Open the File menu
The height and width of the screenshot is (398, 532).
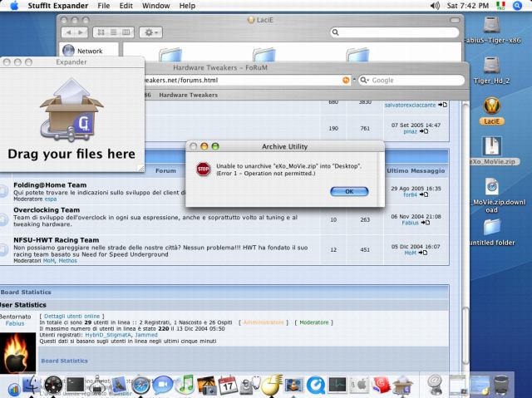[x=103, y=6]
